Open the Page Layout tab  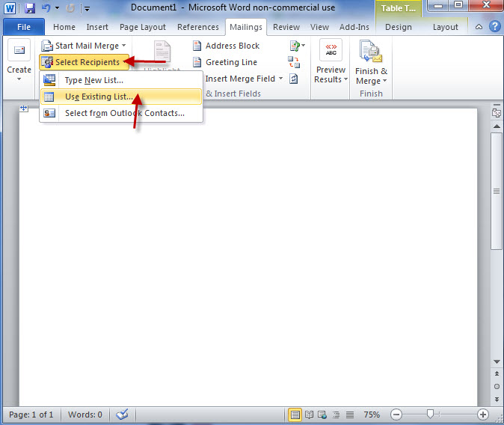tap(143, 27)
